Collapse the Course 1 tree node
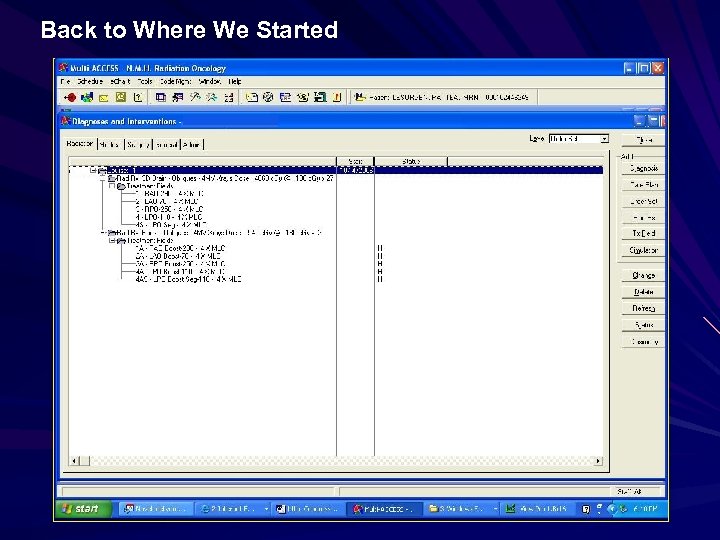This screenshot has width=720, height=540. pos(93,170)
